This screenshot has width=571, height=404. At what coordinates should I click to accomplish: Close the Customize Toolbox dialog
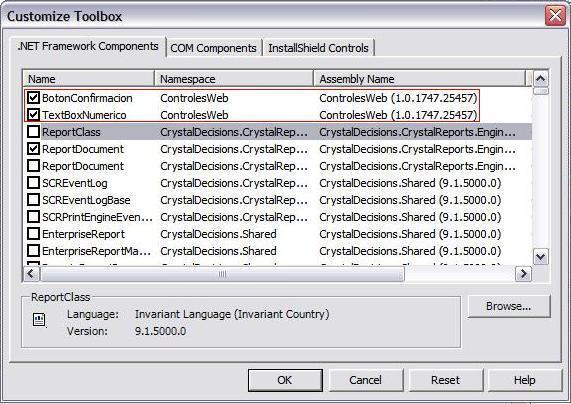pyautogui.click(x=555, y=16)
